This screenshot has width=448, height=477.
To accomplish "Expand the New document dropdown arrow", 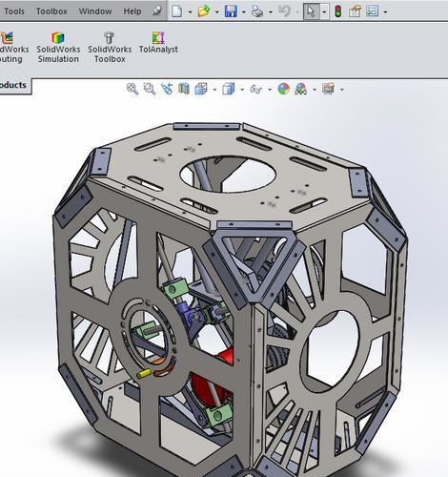I will pyautogui.click(x=190, y=12).
